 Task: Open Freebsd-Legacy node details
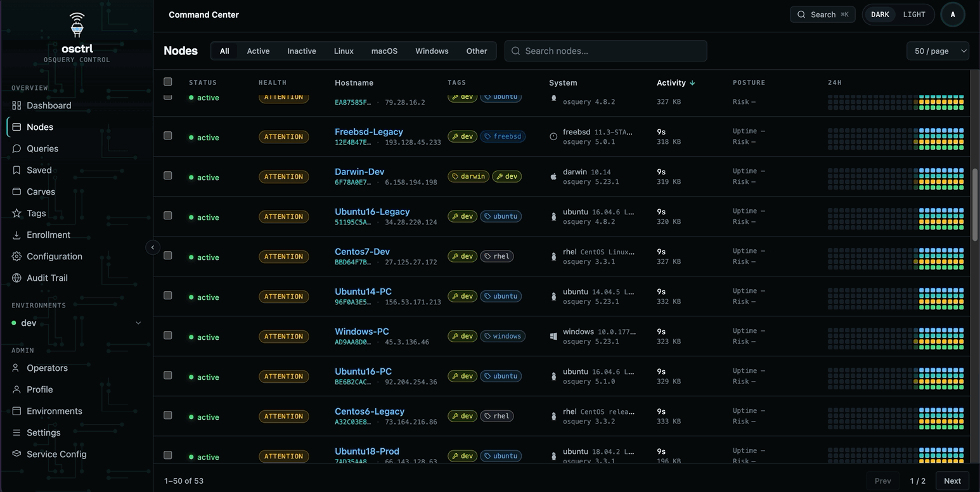(369, 132)
